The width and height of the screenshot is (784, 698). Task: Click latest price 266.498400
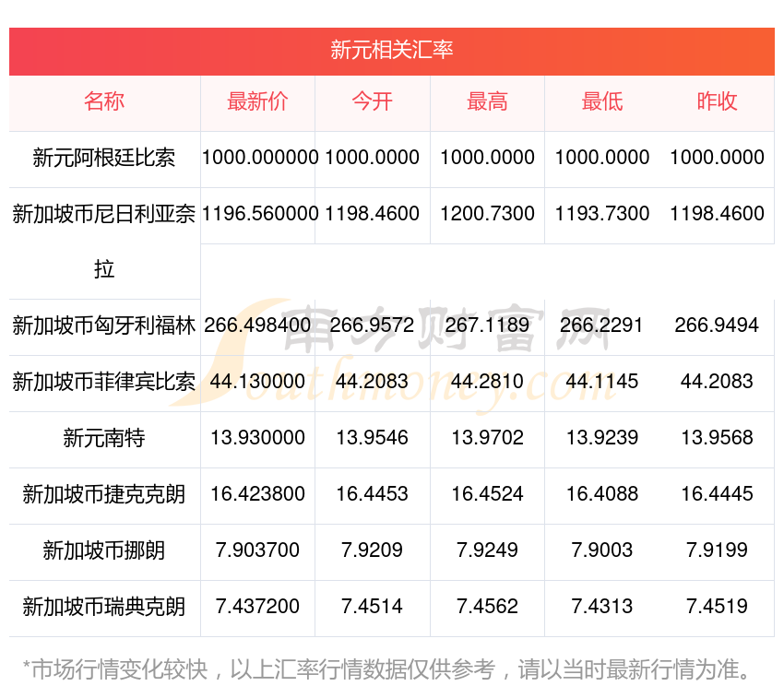click(x=257, y=325)
